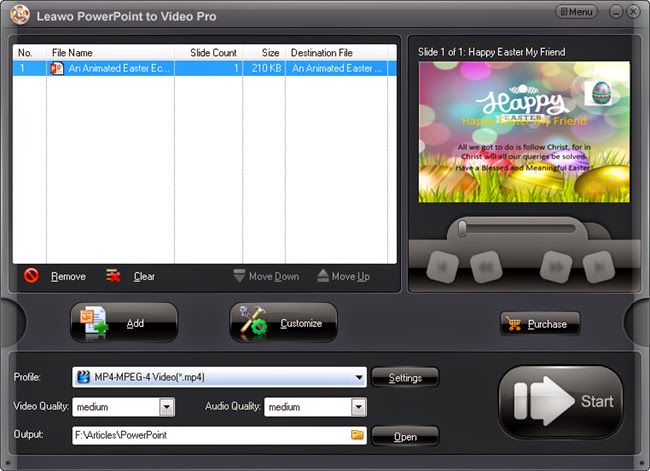Click the red Remove icon
650x471 pixels.
[31, 275]
